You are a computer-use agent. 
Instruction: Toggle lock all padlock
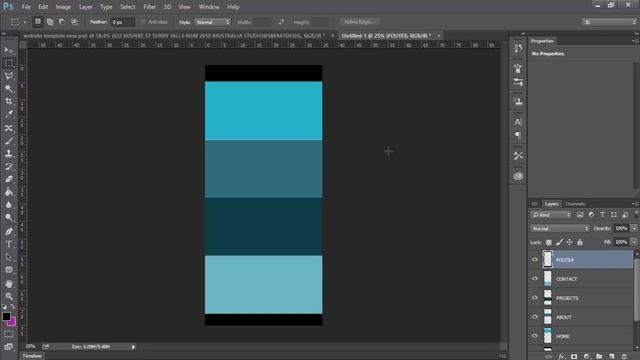click(x=580, y=242)
